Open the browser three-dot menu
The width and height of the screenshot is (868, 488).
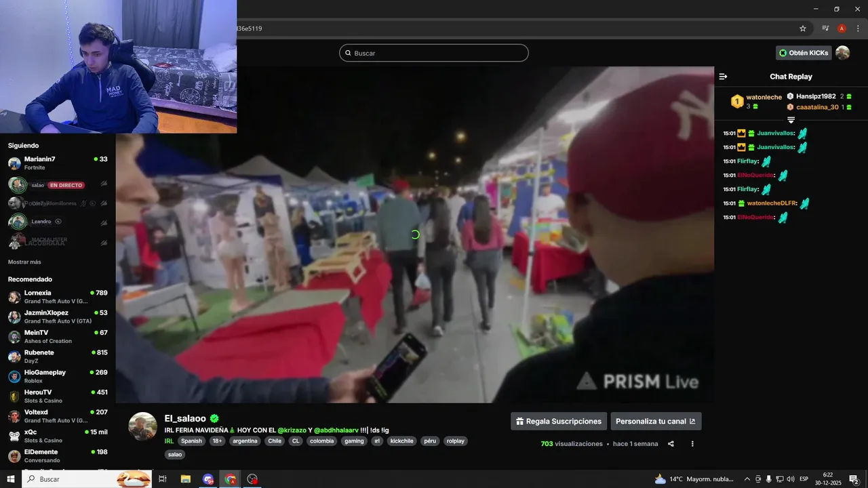(x=858, y=28)
